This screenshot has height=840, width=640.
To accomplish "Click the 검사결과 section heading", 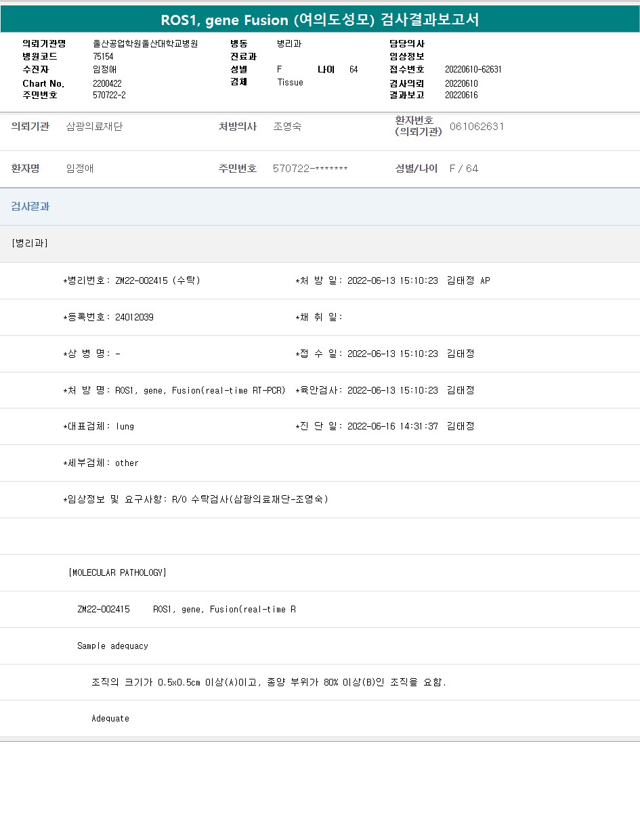I will tap(30, 207).
